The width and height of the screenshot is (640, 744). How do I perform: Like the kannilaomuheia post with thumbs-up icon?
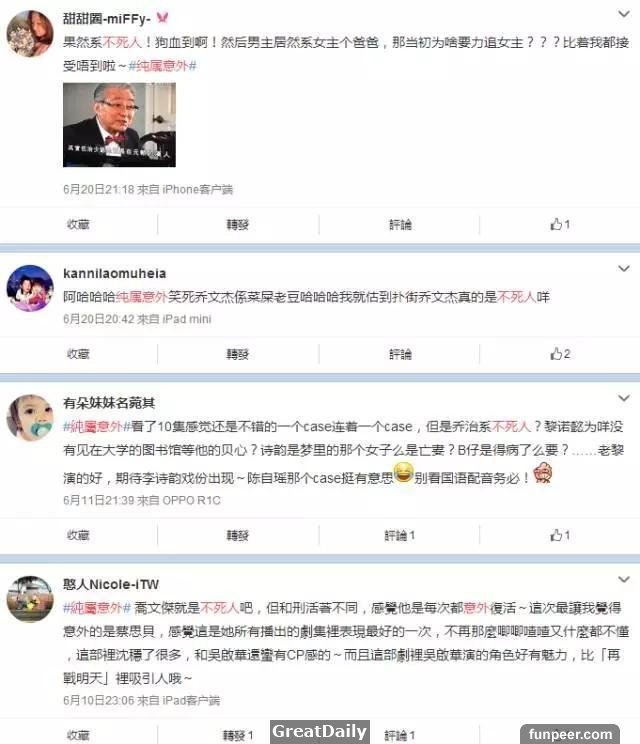click(x=560, y=353)
